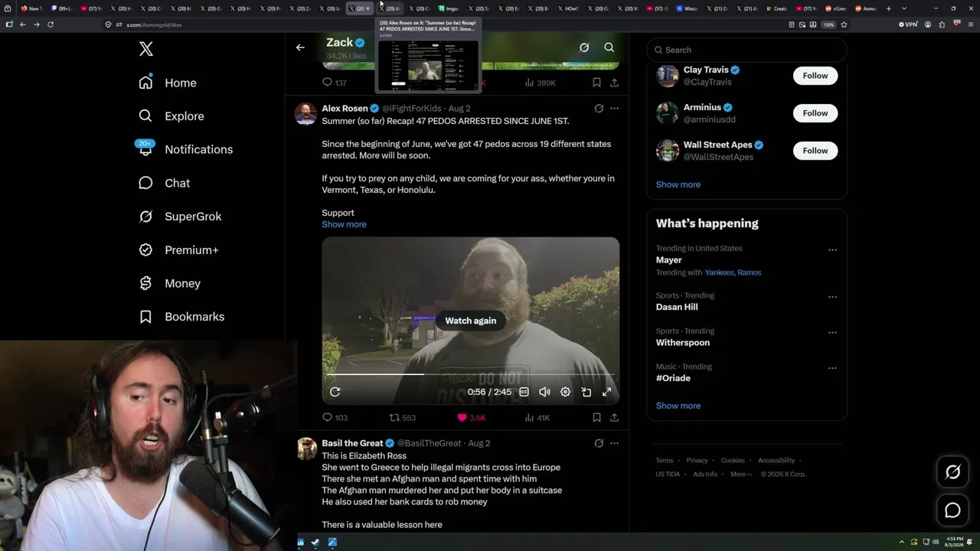This screenshot has height=551, width=980.
Task: Click the X search input field
Action: (746, 50)
